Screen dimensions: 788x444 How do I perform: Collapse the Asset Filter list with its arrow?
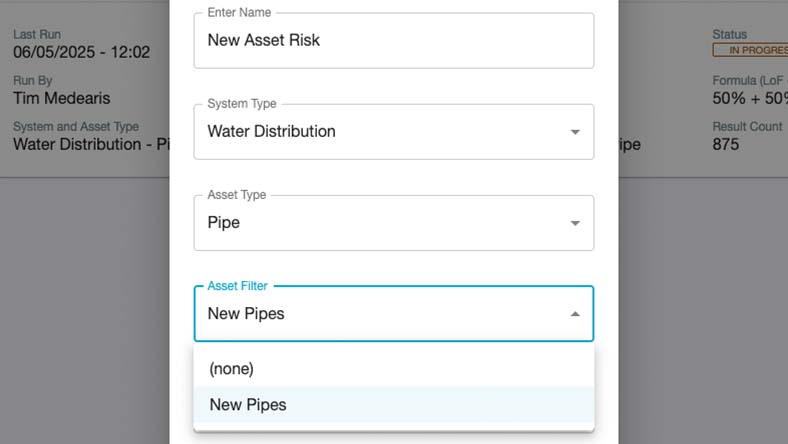click(575, 314)
